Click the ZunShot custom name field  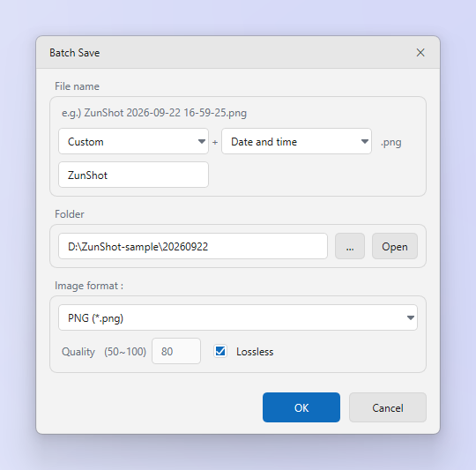[133, 175]
